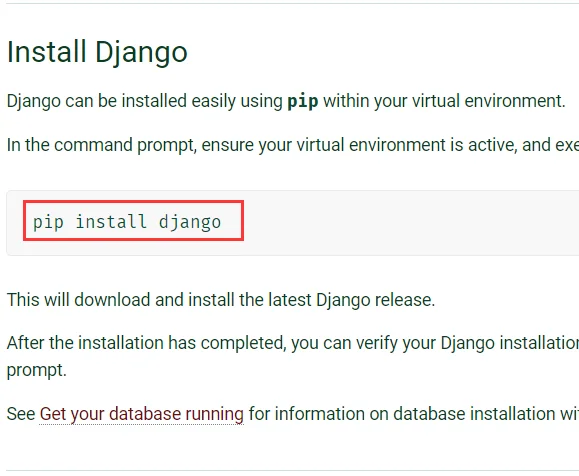Click the wrapped word "prompt." below the installation sentence
579x476 pixels.
[x=37, y=370]
